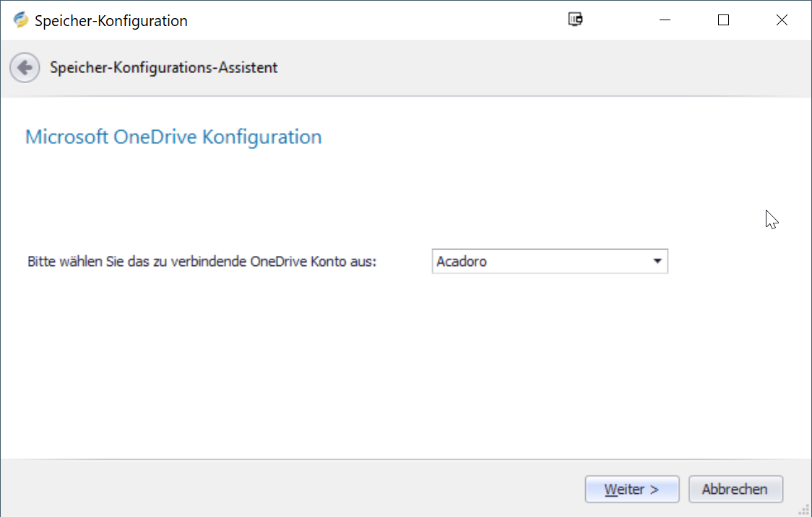Click the word Microsoft in the heading
The image size is (812, 517).
click(67, 137)
